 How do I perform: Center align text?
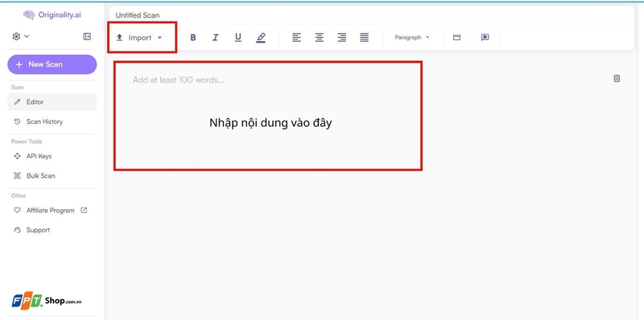[x=319, y=38]
